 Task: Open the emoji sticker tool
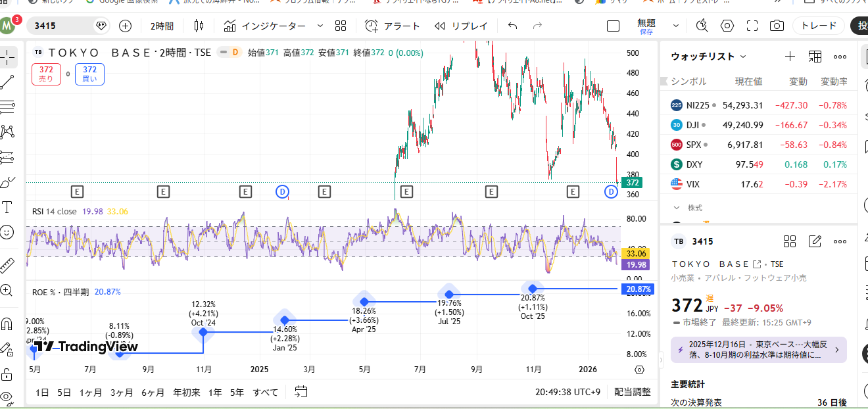coord(7,231)
